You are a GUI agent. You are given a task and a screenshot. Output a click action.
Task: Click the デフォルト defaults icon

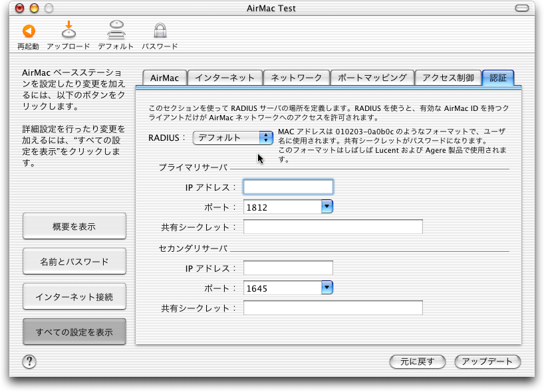pos(116,31)
